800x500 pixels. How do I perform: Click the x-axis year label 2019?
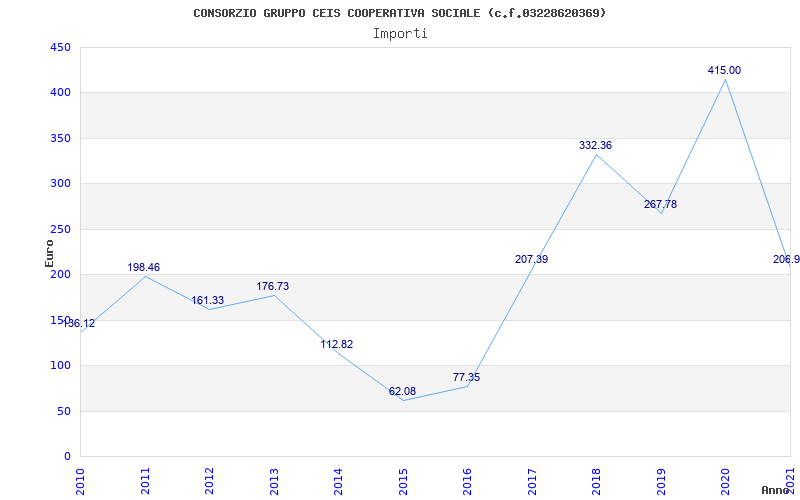[661, 481]
